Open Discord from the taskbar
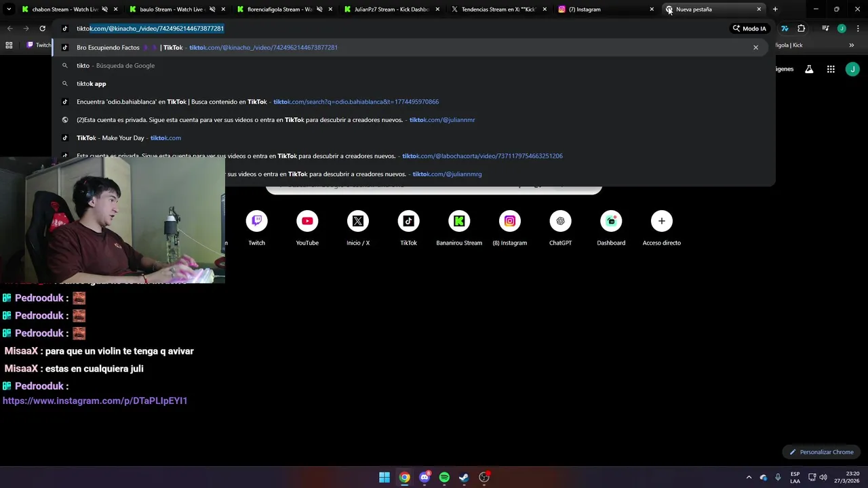The width and height of the screenshot is (868, 488). point(425,477)
